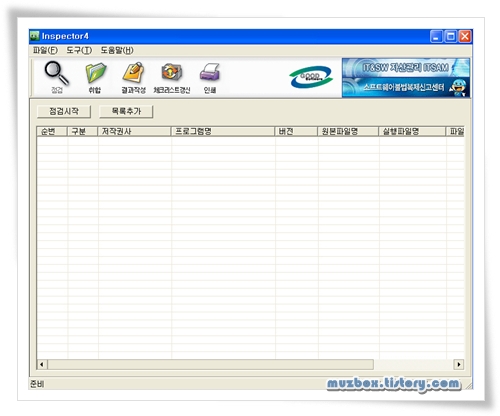Sort by the 순번 column header
Screen dimensions: 500x416
pyautogui.click(x=52, y=131)
